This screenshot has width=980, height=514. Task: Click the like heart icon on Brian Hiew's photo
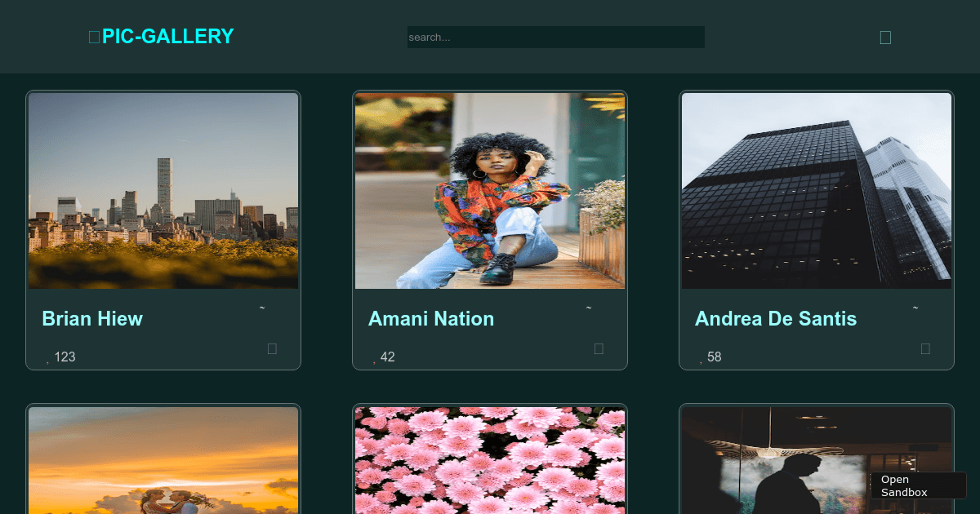(47, 360)
